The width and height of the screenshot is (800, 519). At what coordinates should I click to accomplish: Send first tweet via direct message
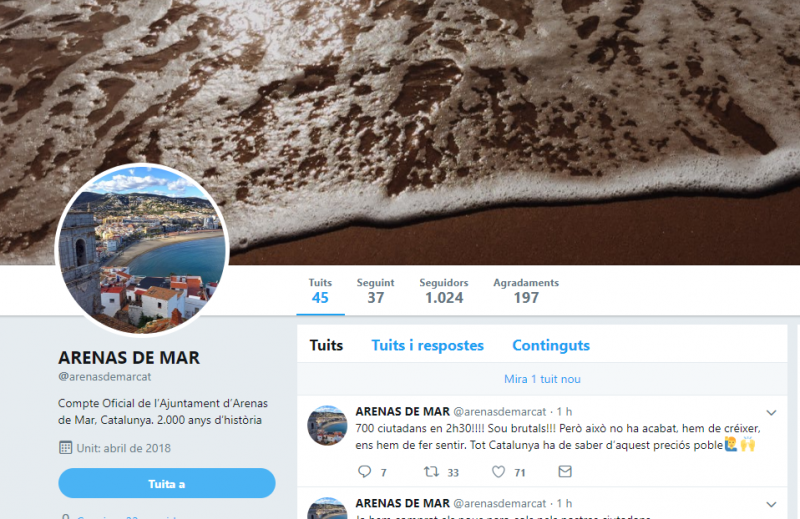tap(565, 472)
